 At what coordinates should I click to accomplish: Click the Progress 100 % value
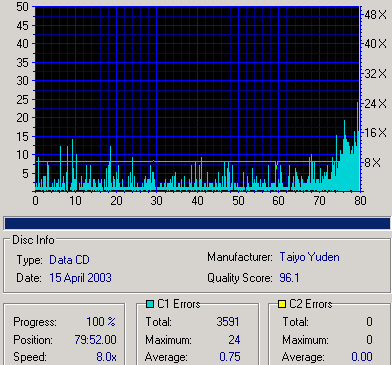click(101, 322)
